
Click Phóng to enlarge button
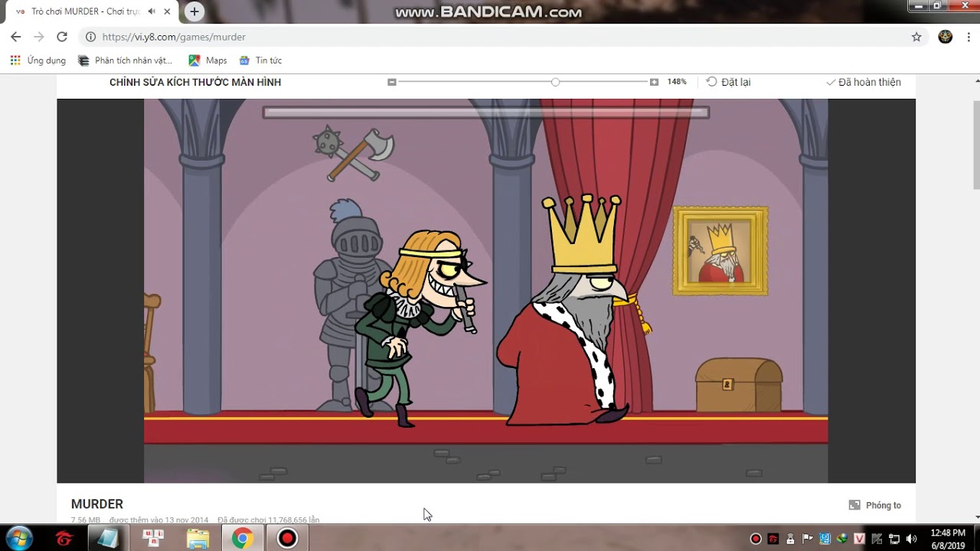875,505
